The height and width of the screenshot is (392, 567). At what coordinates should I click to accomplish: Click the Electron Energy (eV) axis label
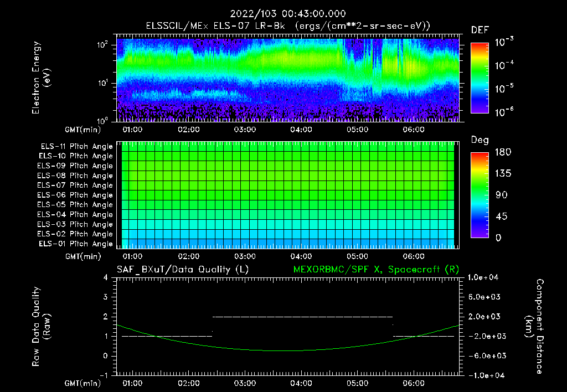pos(41,78)
